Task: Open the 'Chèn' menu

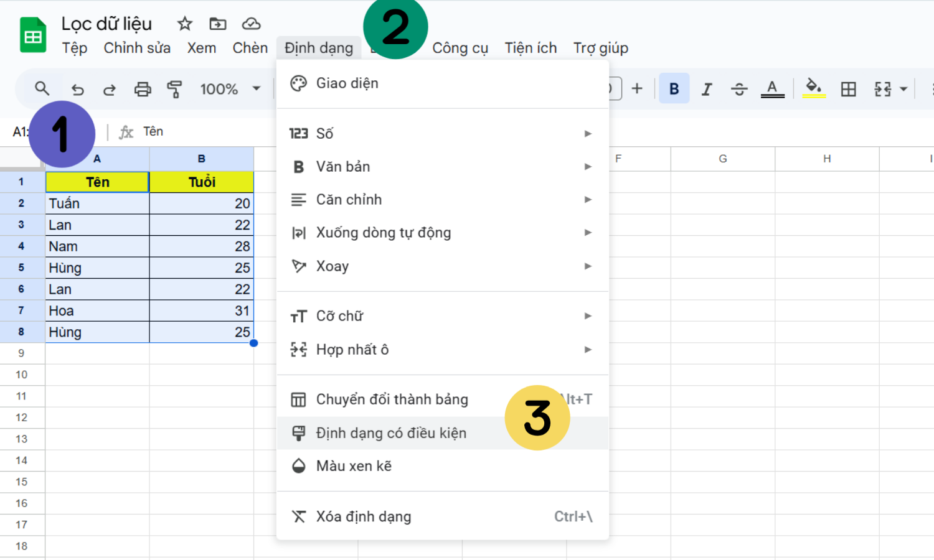Action: tap(249, 47)
